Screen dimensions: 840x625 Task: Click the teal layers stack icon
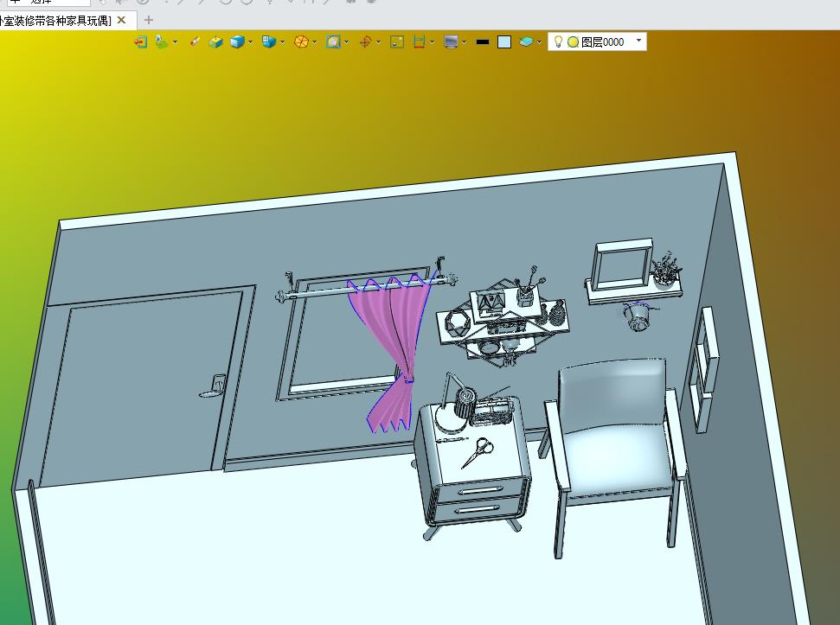527,41
